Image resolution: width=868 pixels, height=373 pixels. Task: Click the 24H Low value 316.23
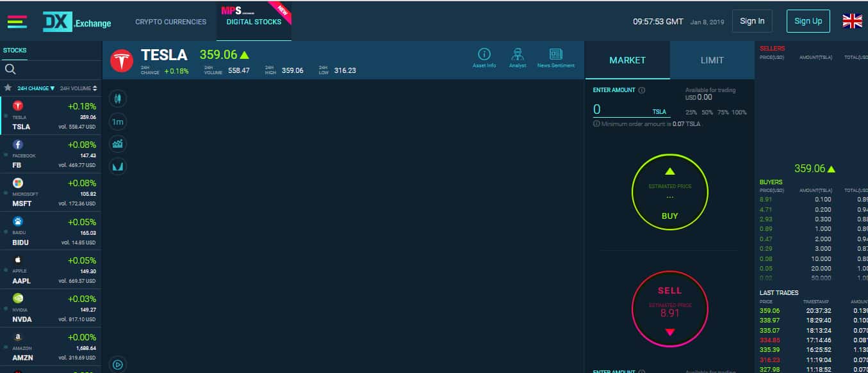point(345,70)
